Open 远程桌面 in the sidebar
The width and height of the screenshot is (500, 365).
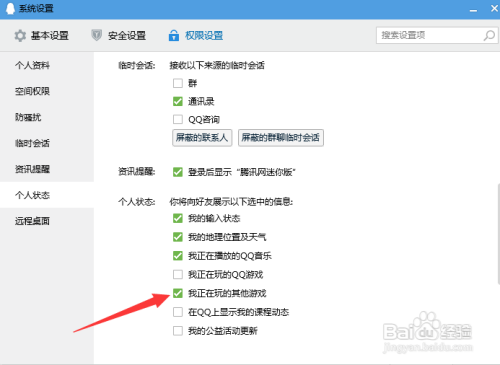pyautogui.click(x=47, y=221)
